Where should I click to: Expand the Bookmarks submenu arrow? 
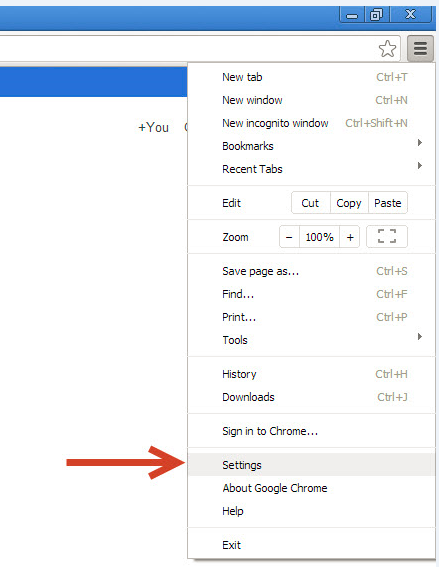point(419,142)
